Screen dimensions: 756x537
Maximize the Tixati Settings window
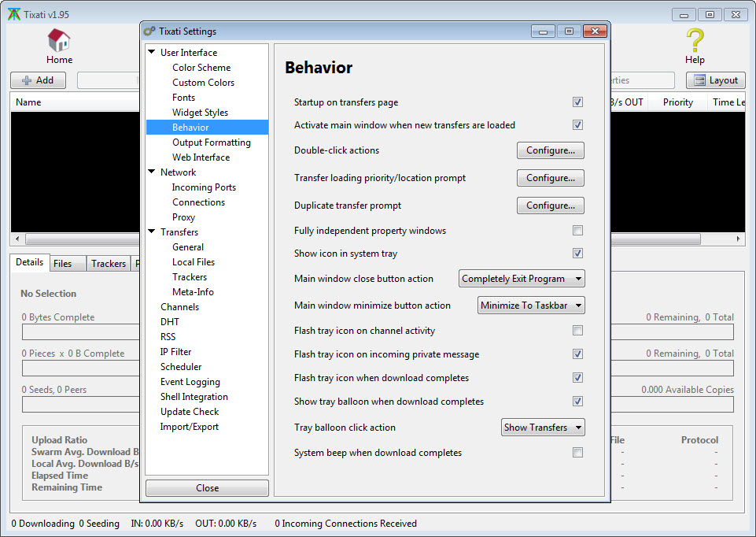(569, 31)
